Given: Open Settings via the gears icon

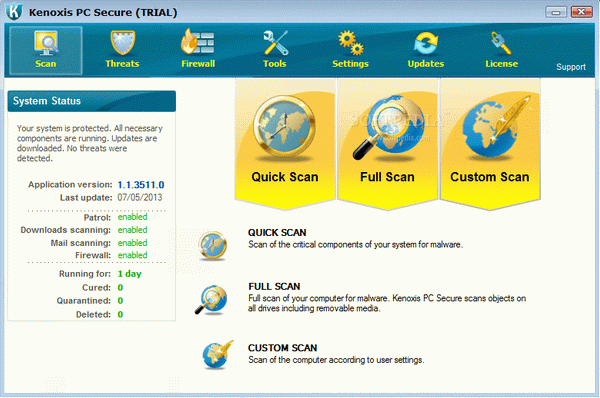Looking at the screenshot, I should coord(351,43).
